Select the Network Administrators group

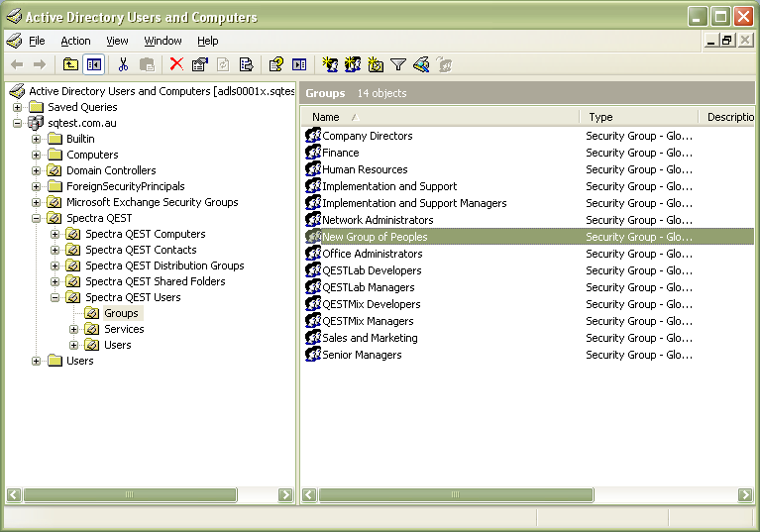(x=378, y=220)
